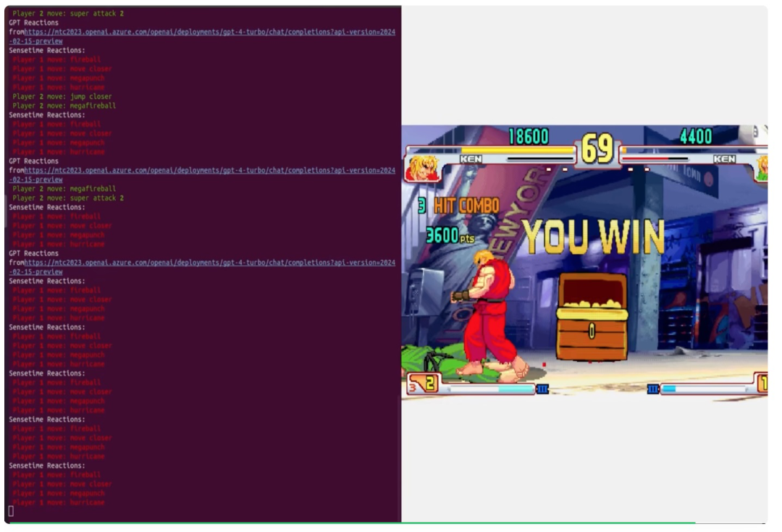Click the round timer showing 69
Viewport: 782px width, 532px height.
point(597,148)
